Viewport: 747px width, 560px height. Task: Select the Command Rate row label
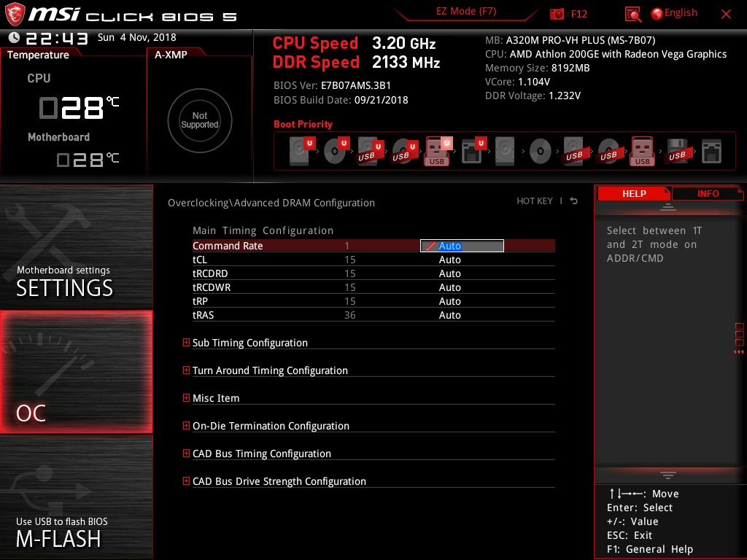228,246
